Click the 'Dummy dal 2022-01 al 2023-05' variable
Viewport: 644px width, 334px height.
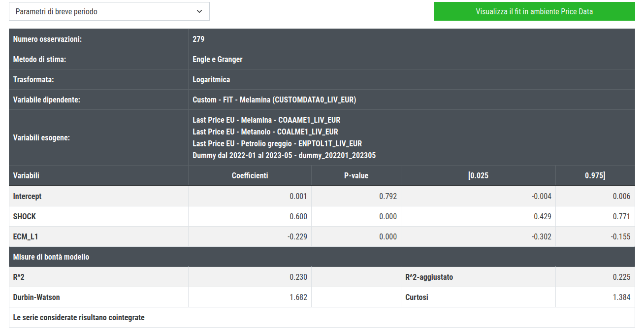pos(285,155)
